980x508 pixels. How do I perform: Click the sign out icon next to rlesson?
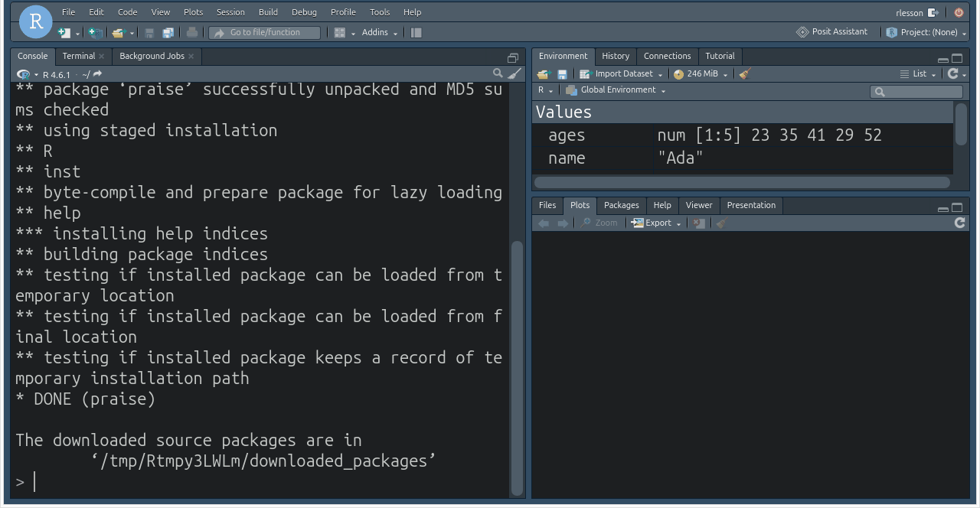click(x=933, y=13)
